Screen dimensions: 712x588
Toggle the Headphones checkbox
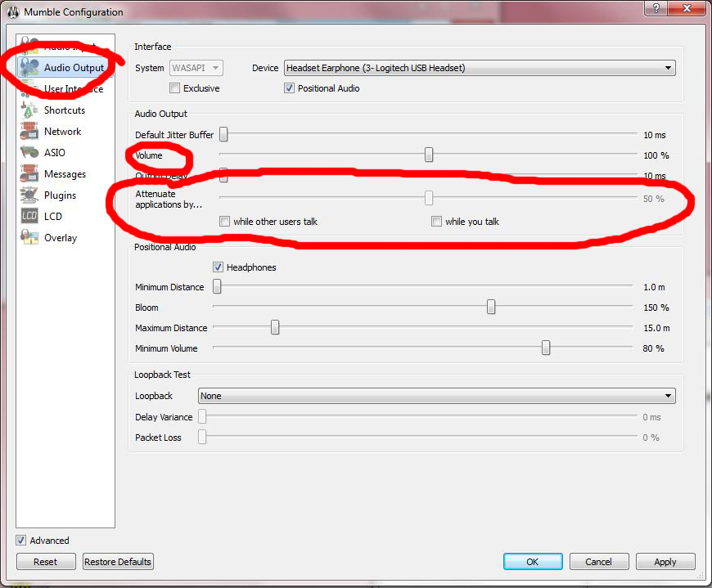(x=219, y=267)
